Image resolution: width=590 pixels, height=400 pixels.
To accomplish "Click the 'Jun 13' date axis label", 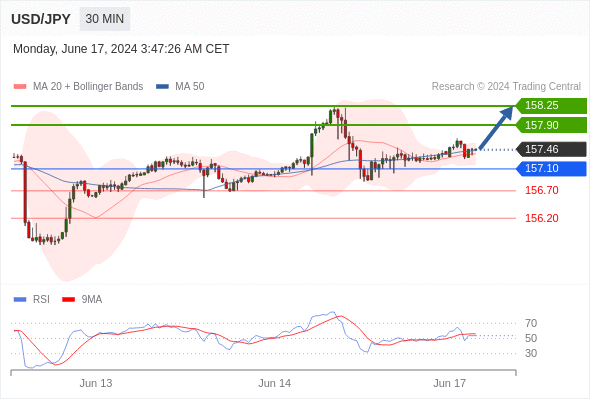I will click(x=96, y=383).
